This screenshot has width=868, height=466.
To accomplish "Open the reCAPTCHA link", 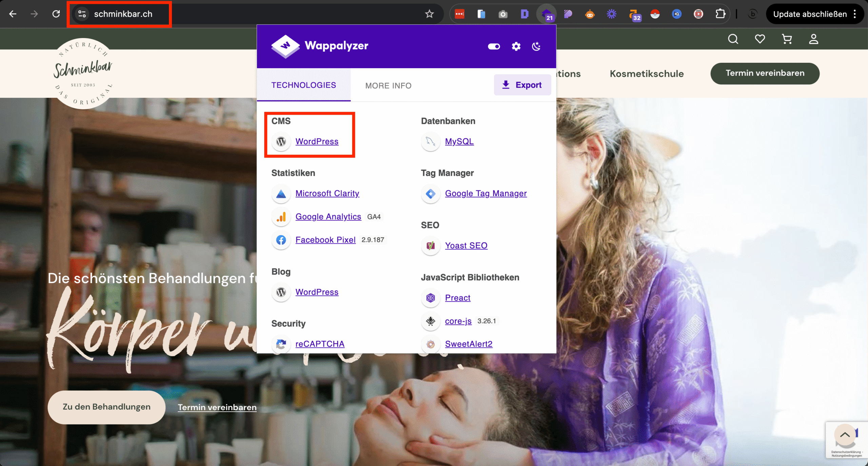I will (x=320, y=344).
